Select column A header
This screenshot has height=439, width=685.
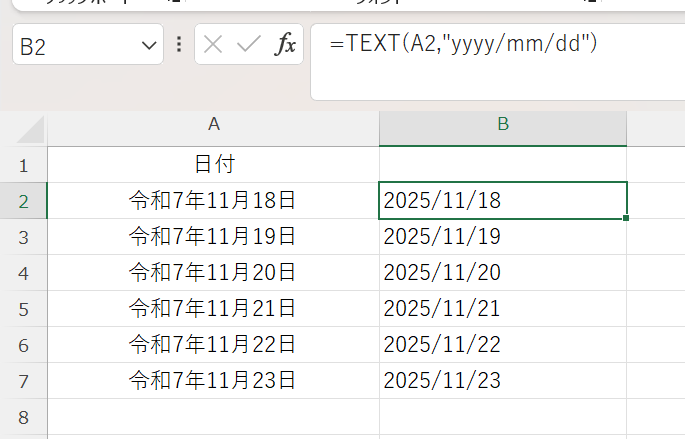213,124
